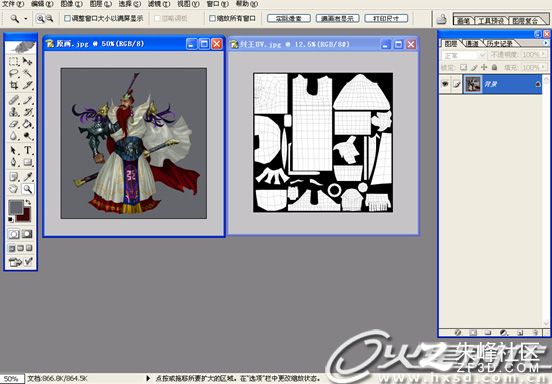Open the Tool Presets tab in palette well
This screenshot has width=552, height=384.
490,21
